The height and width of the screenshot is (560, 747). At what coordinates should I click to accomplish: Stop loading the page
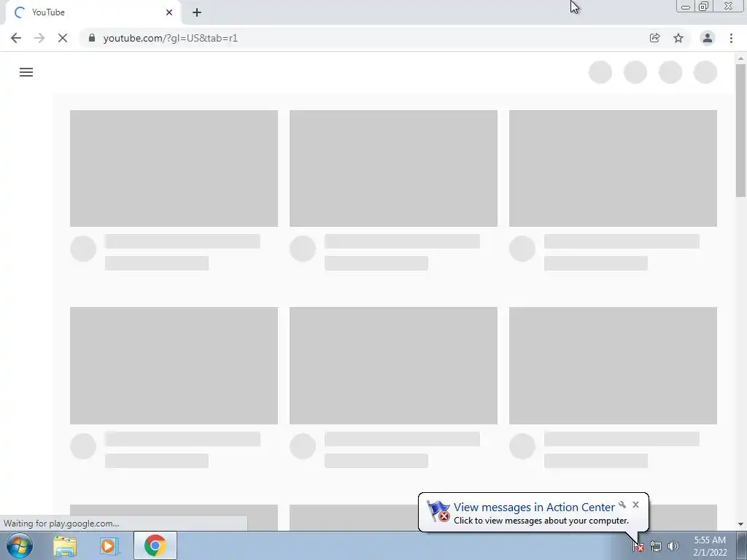(x=63, y=38)
